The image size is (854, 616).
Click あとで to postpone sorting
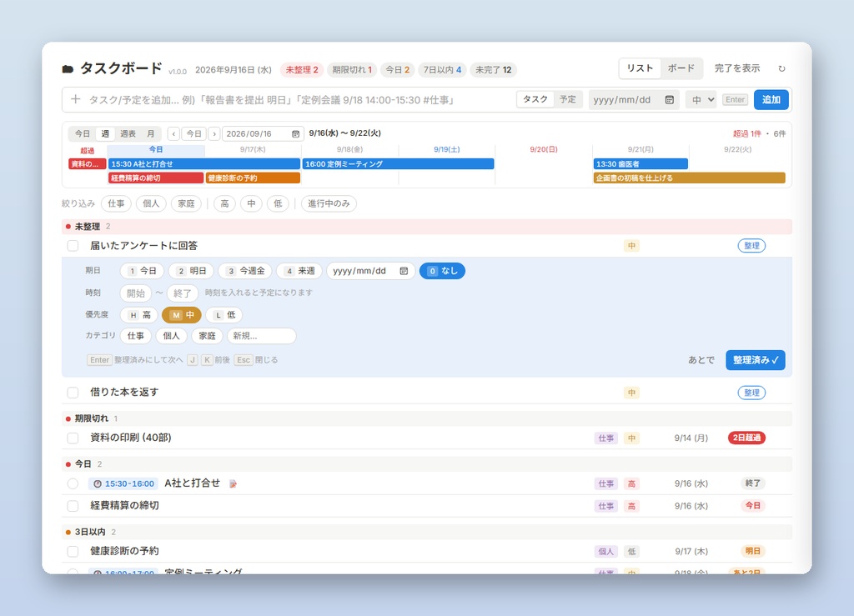click(x=701, y=360)
